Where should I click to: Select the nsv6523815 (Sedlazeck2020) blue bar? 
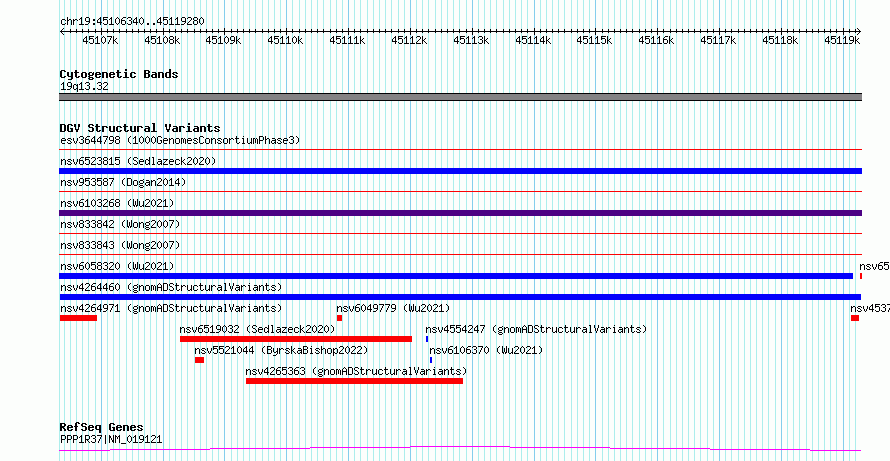[x=460, y=171]
